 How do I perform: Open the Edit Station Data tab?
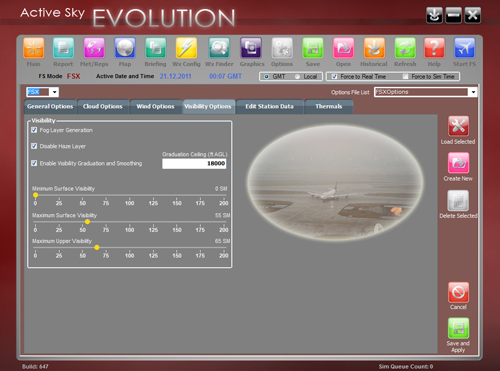(270, 107)
